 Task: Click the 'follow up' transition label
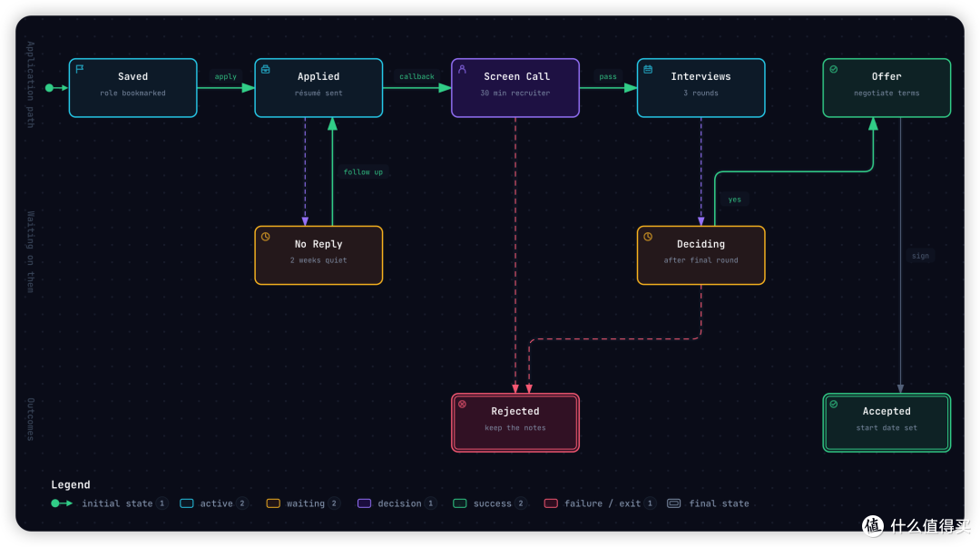[x=363, y=172]
